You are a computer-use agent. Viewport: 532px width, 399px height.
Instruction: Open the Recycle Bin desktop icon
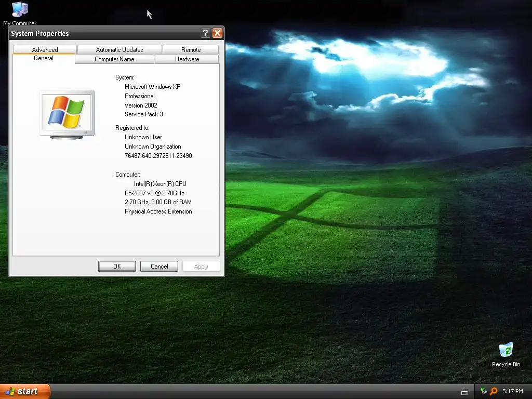(506, 354)
